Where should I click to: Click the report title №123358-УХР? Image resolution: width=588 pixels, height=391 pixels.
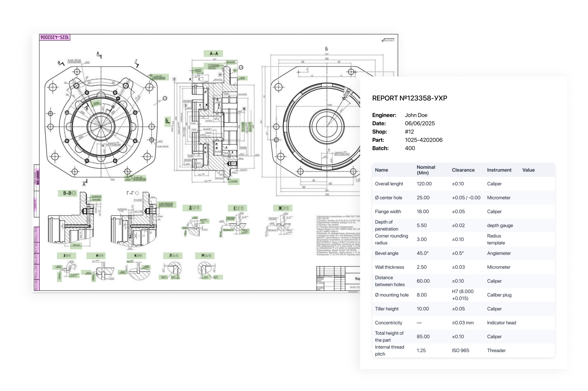coord(409,98)
